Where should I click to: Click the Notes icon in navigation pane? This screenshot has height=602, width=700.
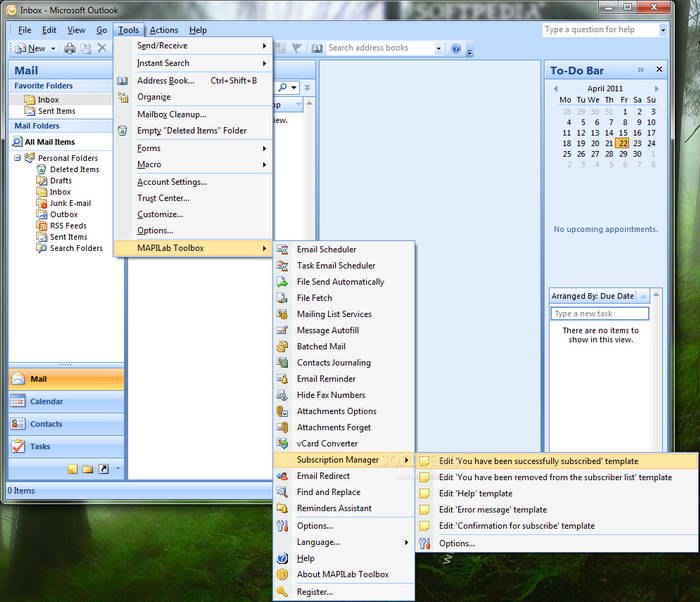(x=72, y=469)
